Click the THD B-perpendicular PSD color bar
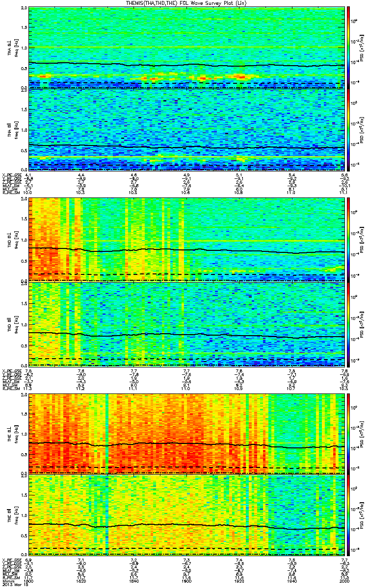The image size is (368, 588). [x=348, y=240]
